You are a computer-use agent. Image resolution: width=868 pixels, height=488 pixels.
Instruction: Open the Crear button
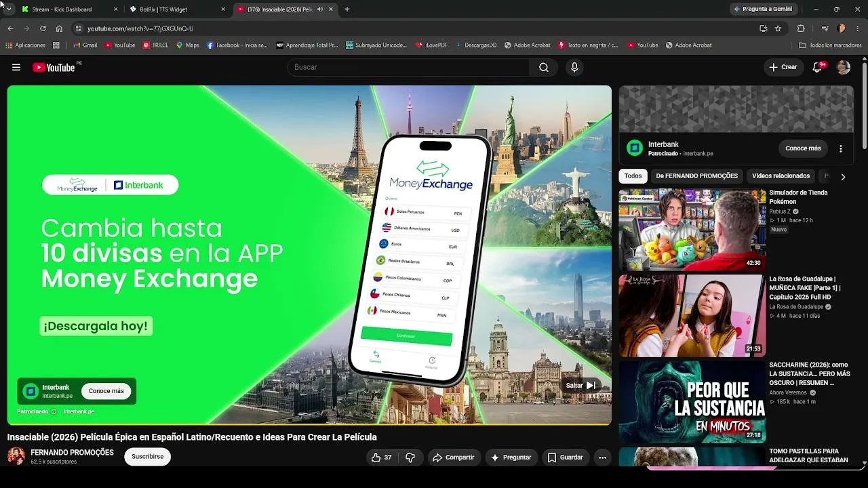tap(783, 67)
